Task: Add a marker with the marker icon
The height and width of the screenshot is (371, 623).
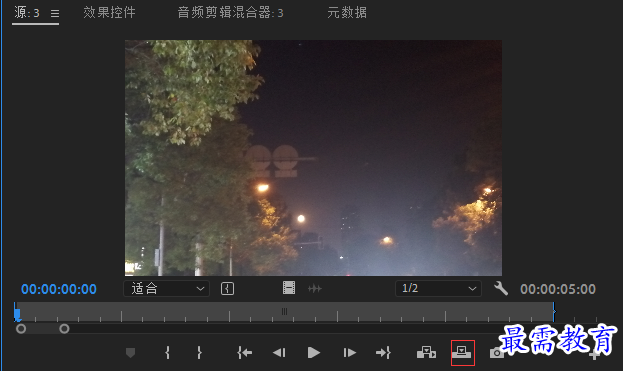Action: 130,353
